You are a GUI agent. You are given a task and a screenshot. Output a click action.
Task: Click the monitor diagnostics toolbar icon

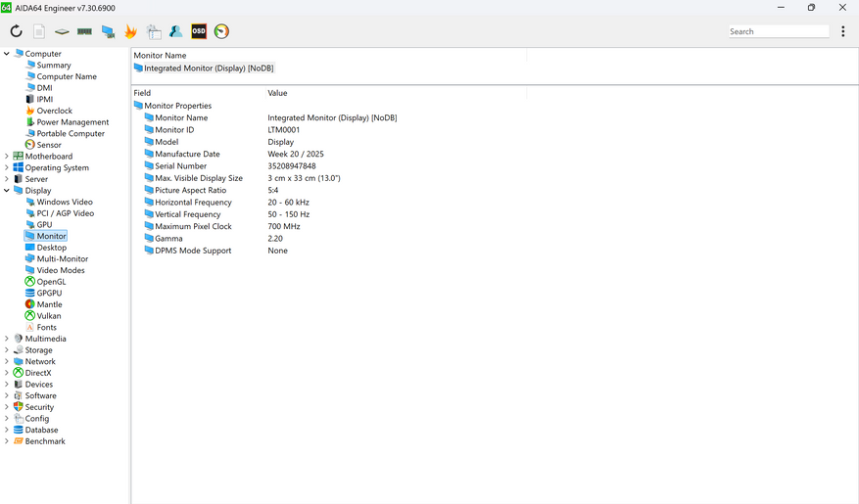[108, 31]
